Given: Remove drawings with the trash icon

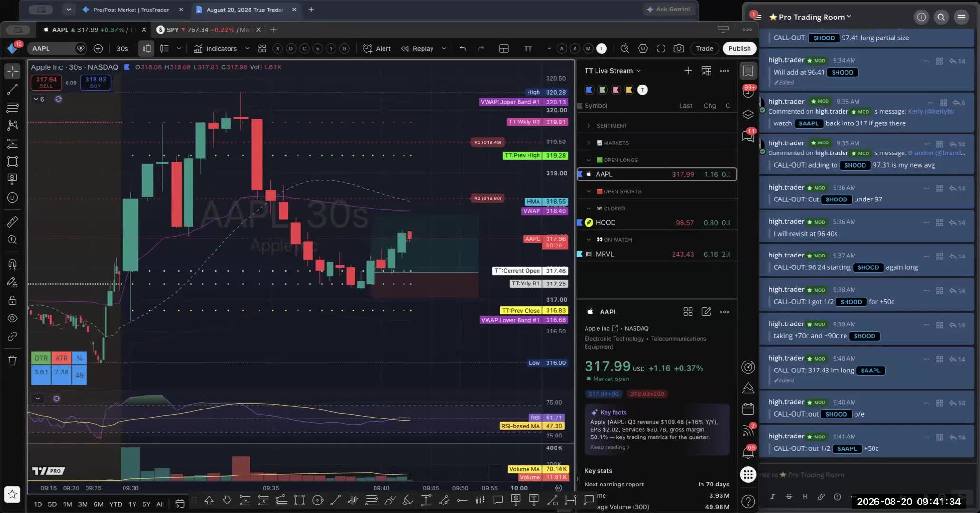Looking at the screenshot, I should click(12, 361).
